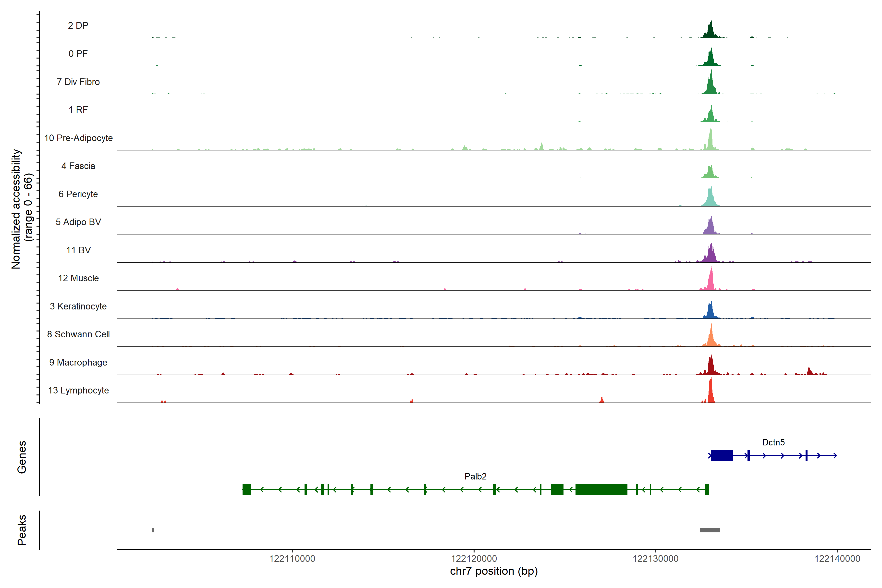Image resolution: width=882 pixels, height=588 pixels.
Task: Click the Dctn5 gene label
Action: point(773,442)
